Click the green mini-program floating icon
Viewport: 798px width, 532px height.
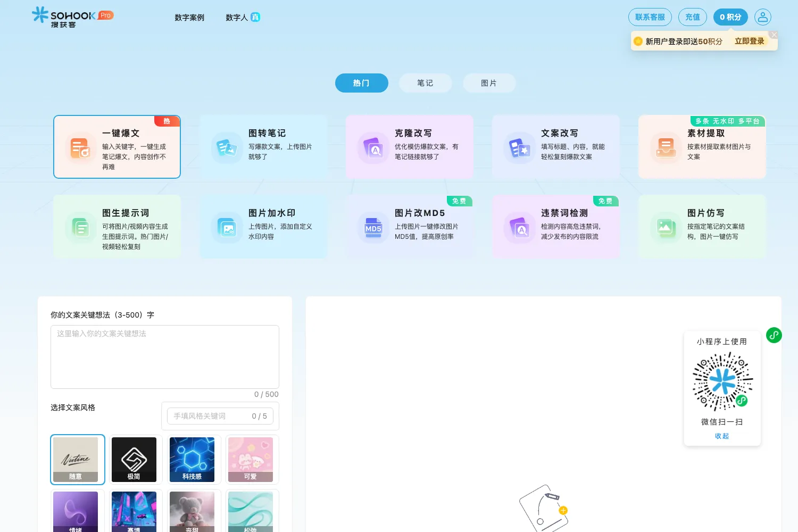coord(774,335)
